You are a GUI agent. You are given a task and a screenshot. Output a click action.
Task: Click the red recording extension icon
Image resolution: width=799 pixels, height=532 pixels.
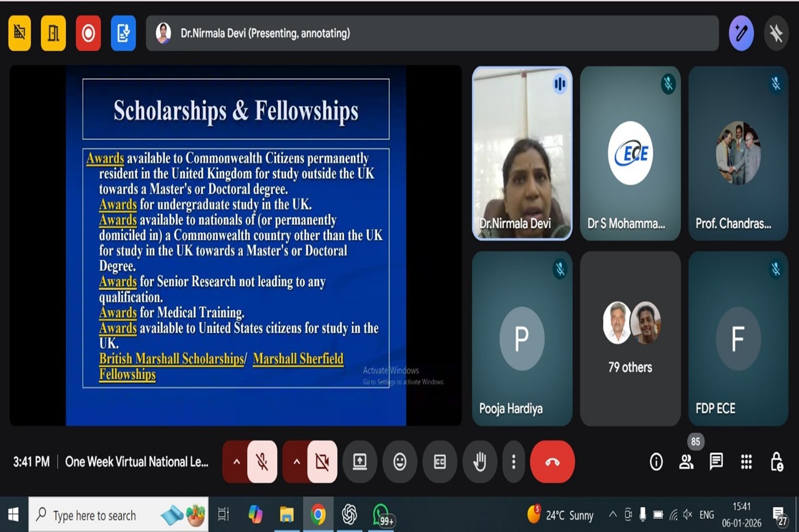click(x=88, y=33)
